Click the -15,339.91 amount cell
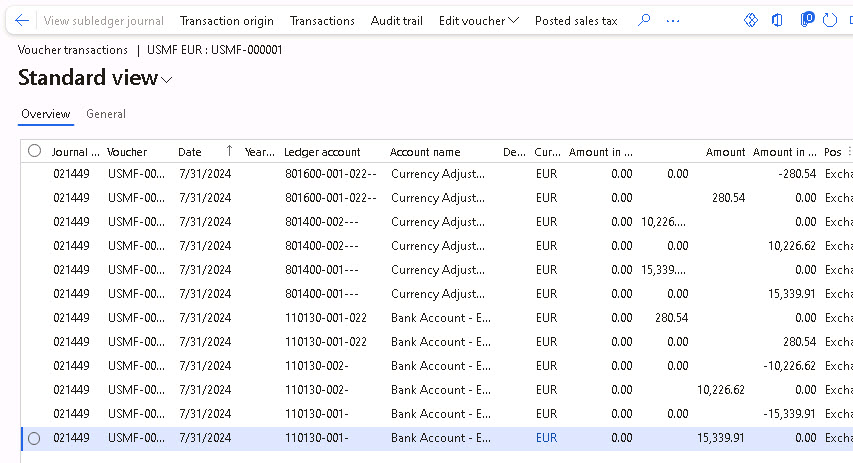 pyautogui.click(x=789, y=414)
